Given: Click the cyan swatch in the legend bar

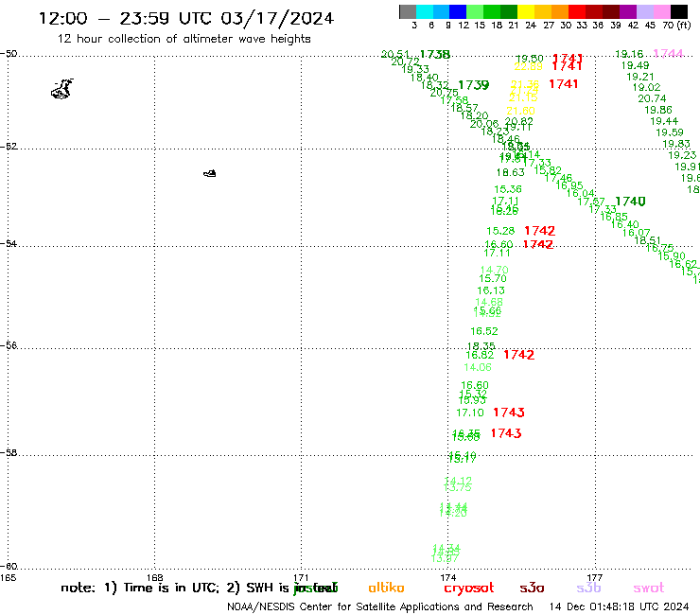Looking at the screenshot, I should [x=425, y=11].
